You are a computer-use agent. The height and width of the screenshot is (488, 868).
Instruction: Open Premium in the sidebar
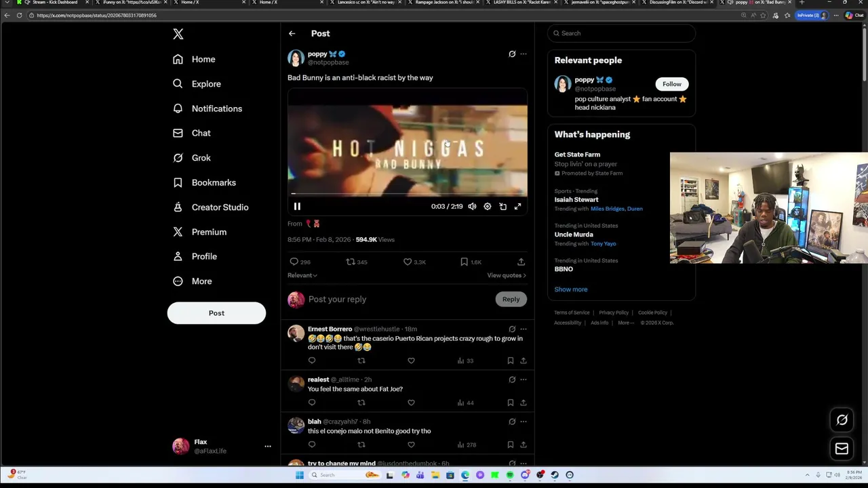pos(199,232)
